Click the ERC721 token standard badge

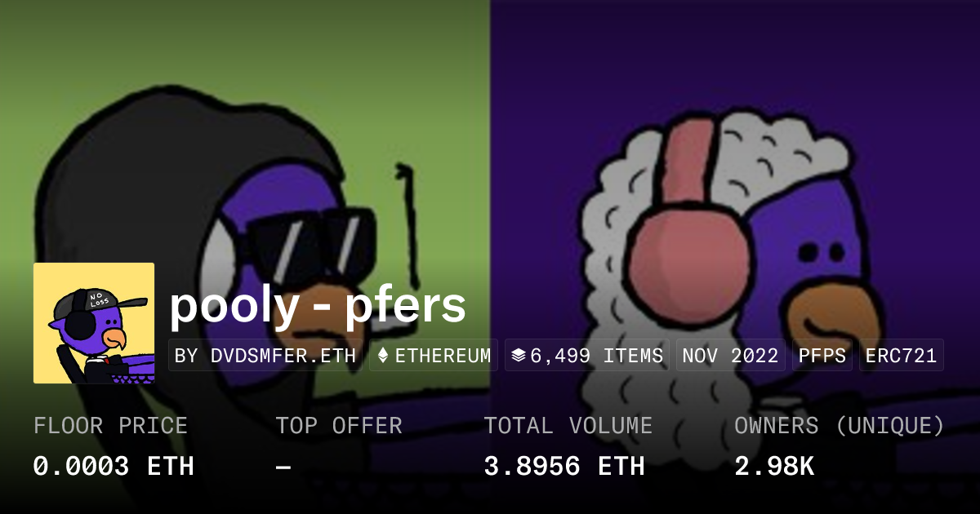pyautogui.click(x=901, y=356)
